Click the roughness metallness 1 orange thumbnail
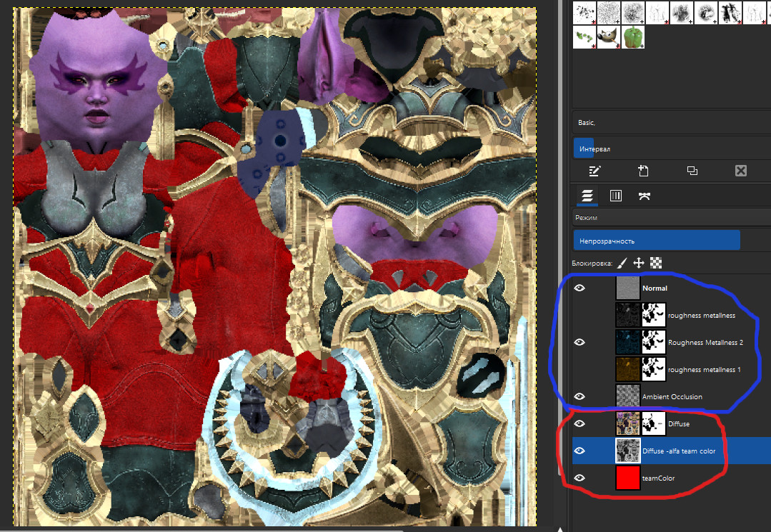Image resolution: width=771 pixels, height=532 pixels. pos(628,369)
